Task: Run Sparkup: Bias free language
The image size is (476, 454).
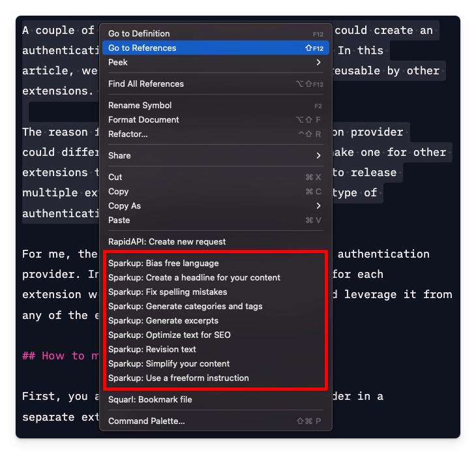Action: coord(216,263)
